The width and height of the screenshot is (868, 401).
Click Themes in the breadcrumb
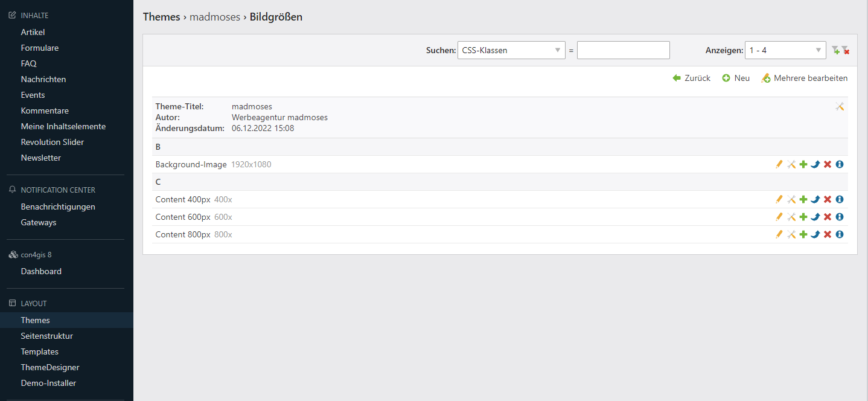pyautogui.click(x=161, y=17)
